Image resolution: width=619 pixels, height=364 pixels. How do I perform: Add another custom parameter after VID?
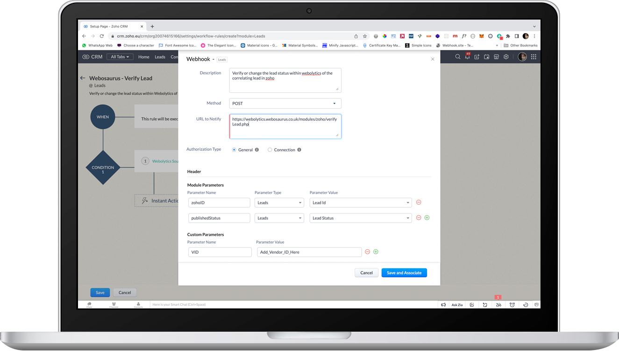[376, 252]
